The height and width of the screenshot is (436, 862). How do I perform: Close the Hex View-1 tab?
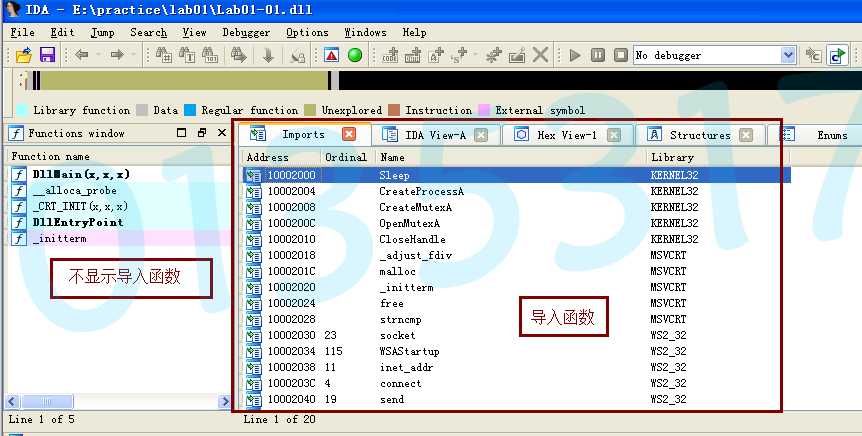coord(614,135)
